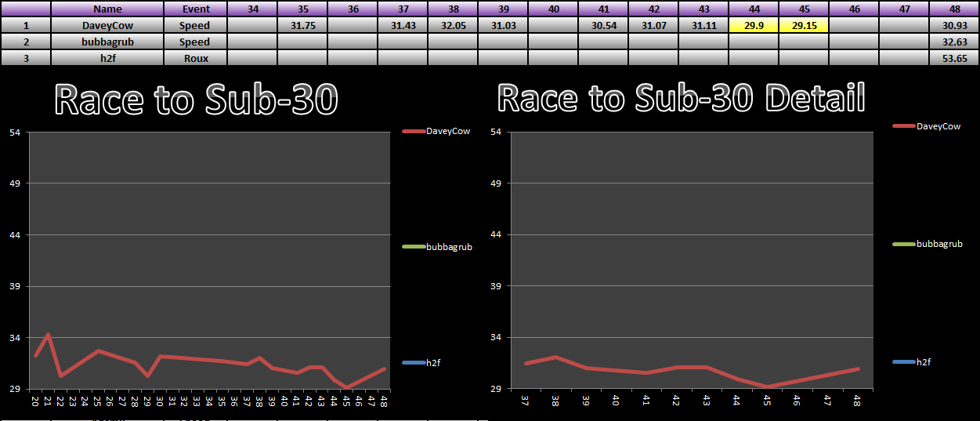Select cell with value 31.03

(x=504, y=25)
